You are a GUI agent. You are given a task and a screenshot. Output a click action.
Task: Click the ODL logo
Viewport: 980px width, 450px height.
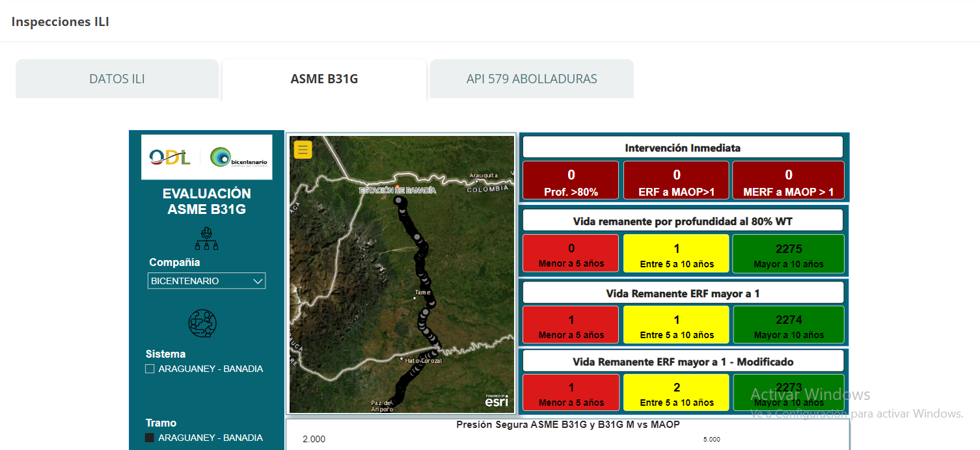click(170, 157)
